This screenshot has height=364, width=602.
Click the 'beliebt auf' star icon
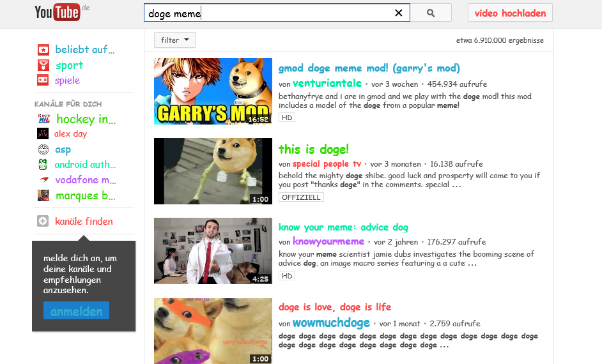pos(43,50)
